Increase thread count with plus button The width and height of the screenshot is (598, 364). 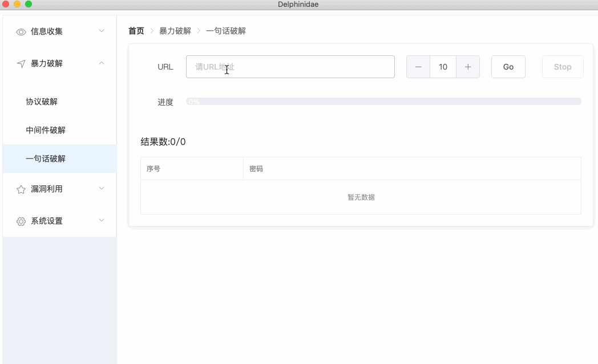pyautogui.click(x=468, y=67)
